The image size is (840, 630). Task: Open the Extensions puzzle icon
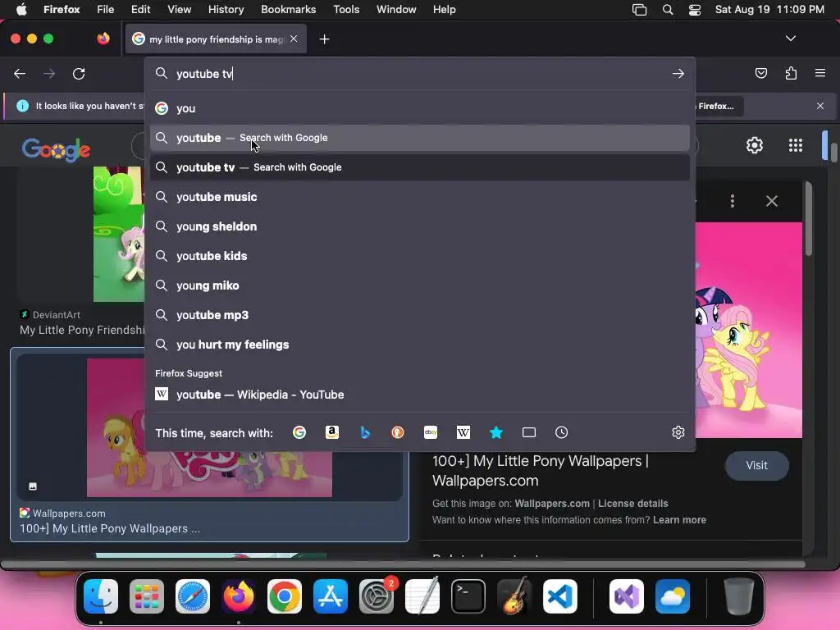(x=791, y=73)
